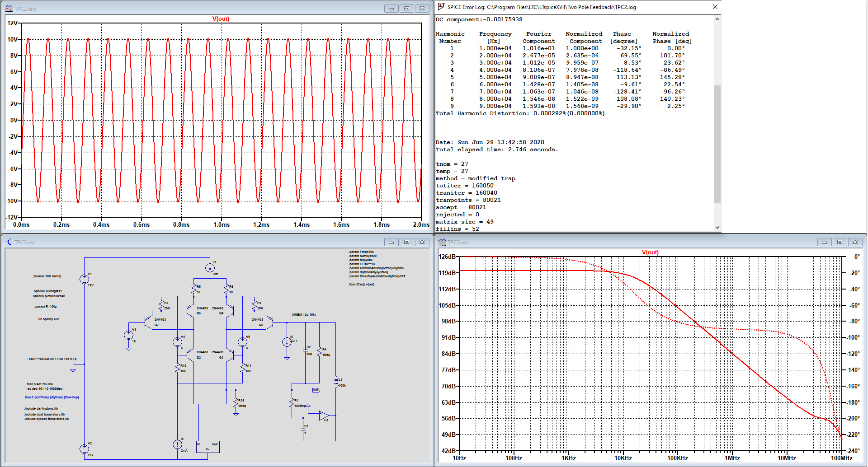The width and height of the screenshot is (868, 467).
Task: Maximize the TPC3.asc plot window
Action: tap(840, 242)
